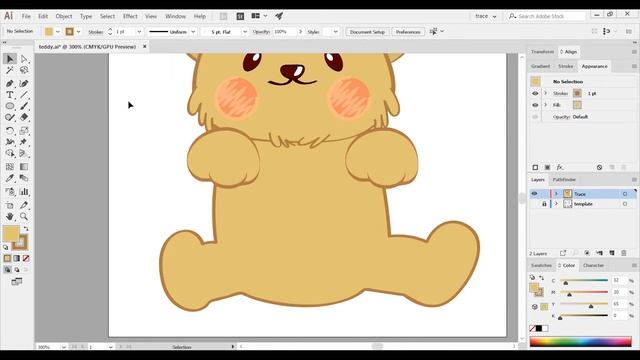Toggle Stroke visibility in Appearance panel
Image resolution: width=640 pixels, height=360 pixels.
pyautogui.click(x=535, y=93)
